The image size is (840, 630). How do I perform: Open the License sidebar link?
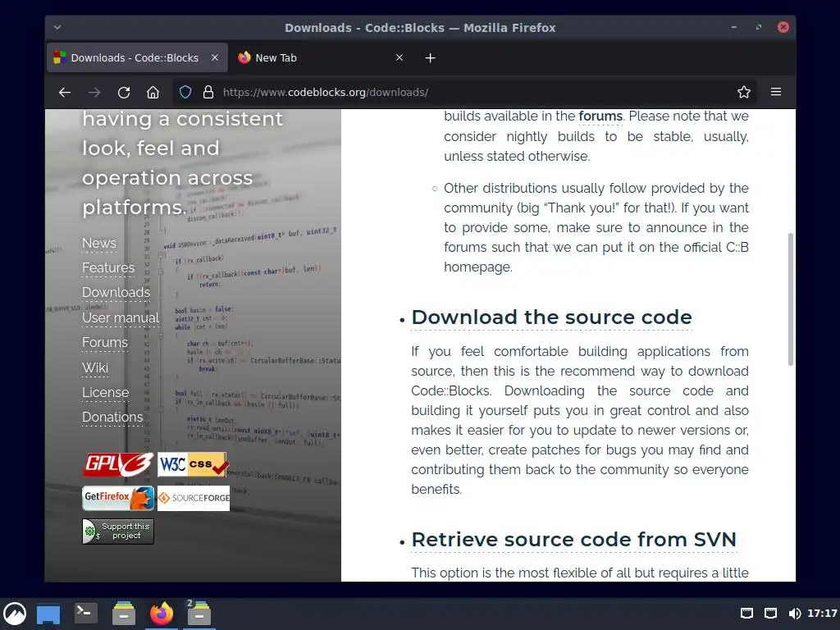pos(106,392)
